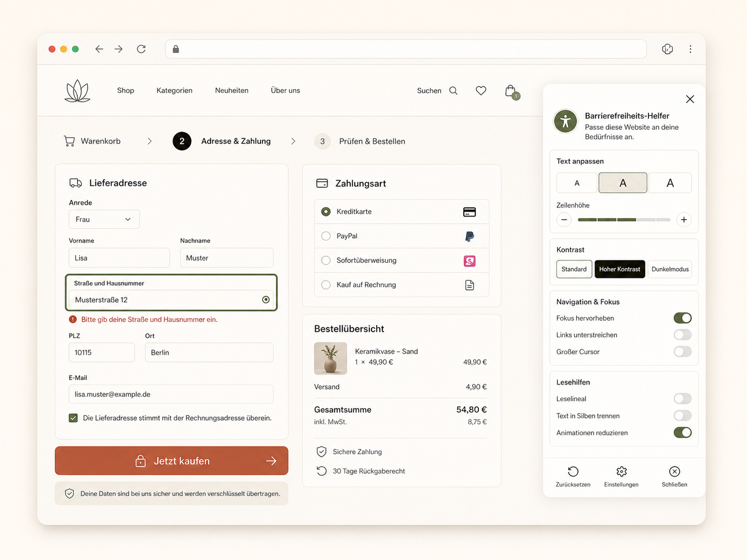This screenshot has height=560, width=747.
Task: Click the chevron after Adresse & Zahlung step
Action: (x=293, y=141)
